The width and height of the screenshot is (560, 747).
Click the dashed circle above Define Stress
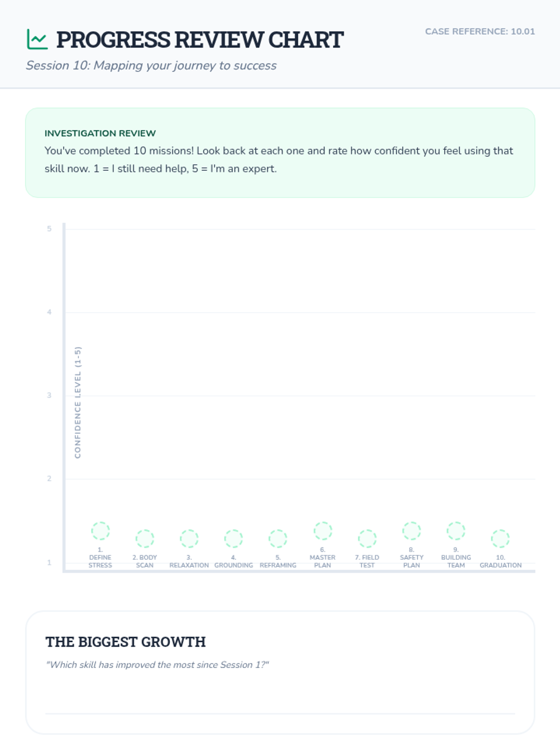click(x=100, y=531)
